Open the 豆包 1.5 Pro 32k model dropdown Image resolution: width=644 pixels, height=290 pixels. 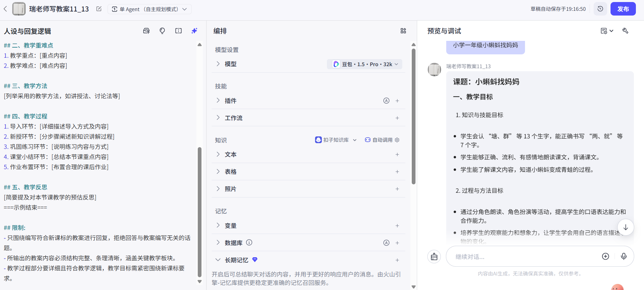point(364,64)
